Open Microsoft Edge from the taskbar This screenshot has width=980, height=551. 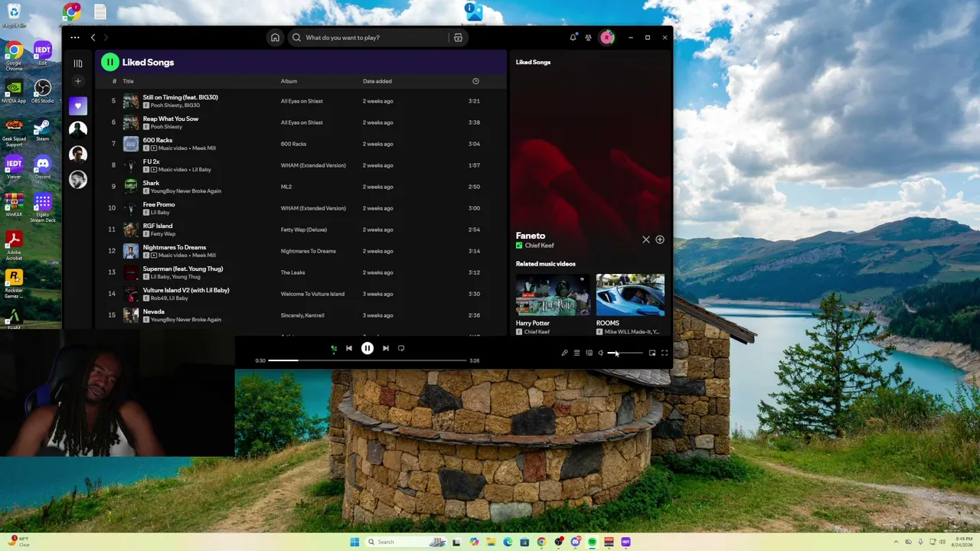point(508,542)
